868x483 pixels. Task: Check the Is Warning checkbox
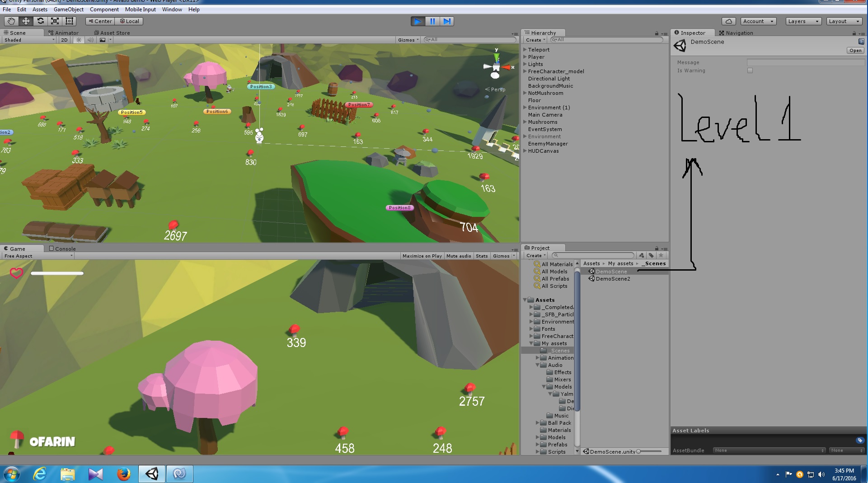pyautogui.click(x=750, y=70)
